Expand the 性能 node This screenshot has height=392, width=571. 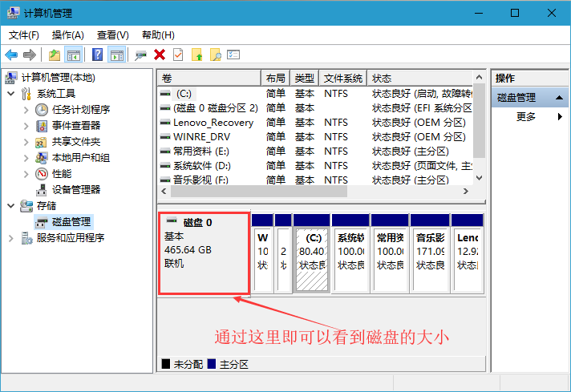click(x=26, y=174)
